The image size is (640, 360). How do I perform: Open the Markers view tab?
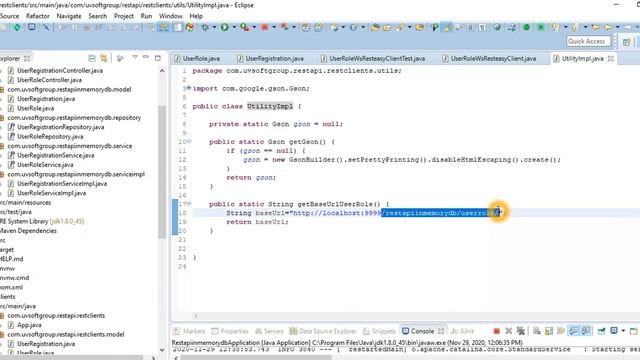189,331
